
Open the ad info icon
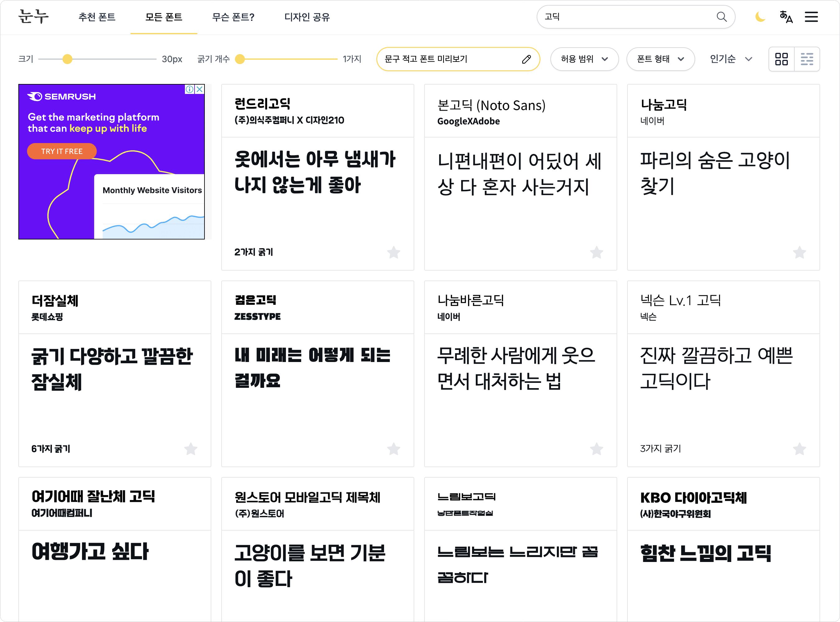pos(190,89)
